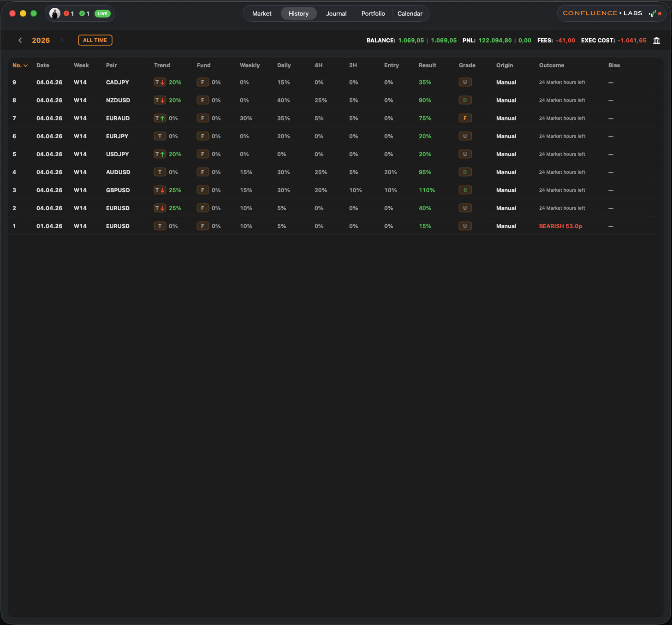Click the 110% result for GBPUSD

427,190
